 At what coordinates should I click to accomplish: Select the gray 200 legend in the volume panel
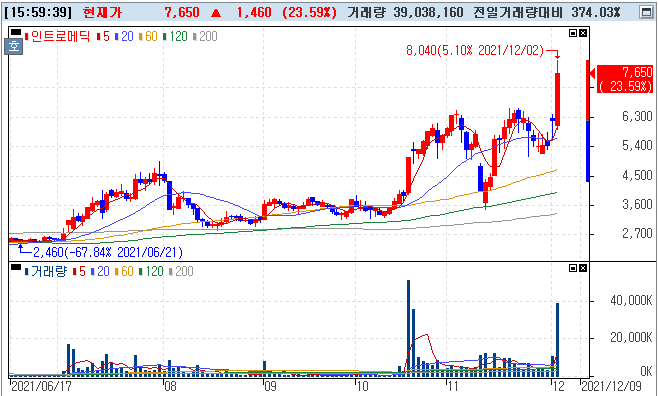click(181, 271)
